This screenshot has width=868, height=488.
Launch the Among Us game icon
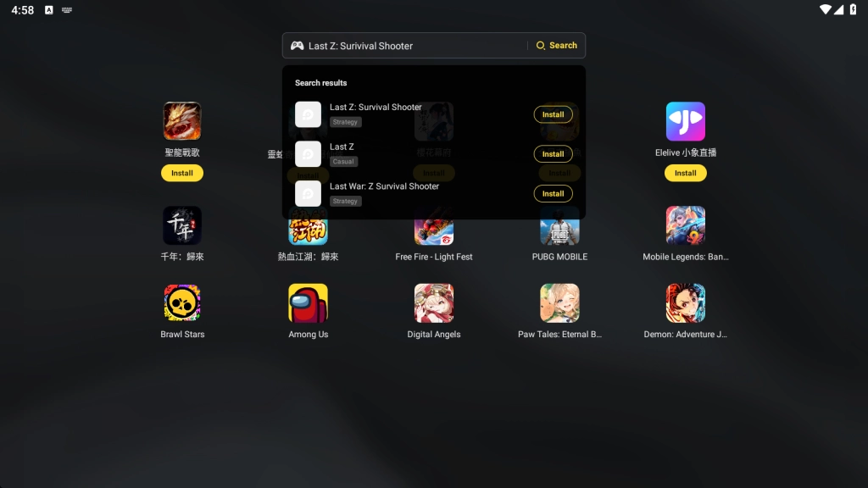click(308, 303)
